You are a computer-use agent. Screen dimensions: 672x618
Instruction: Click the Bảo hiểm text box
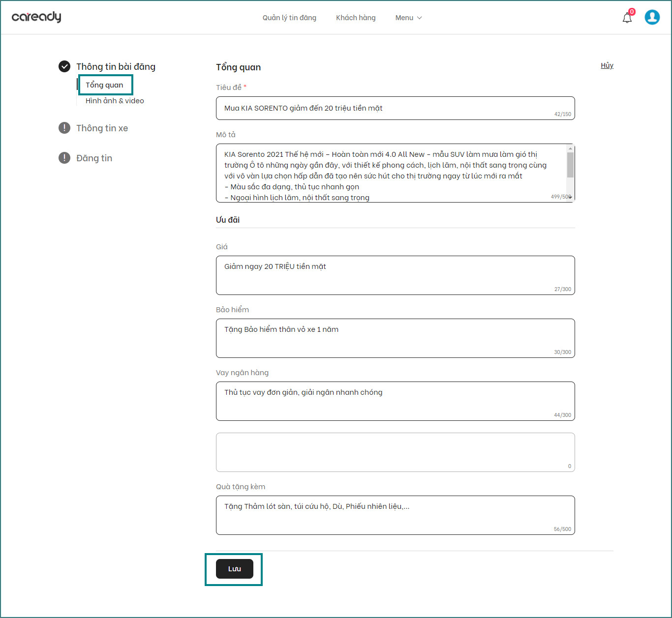[396, 338]
